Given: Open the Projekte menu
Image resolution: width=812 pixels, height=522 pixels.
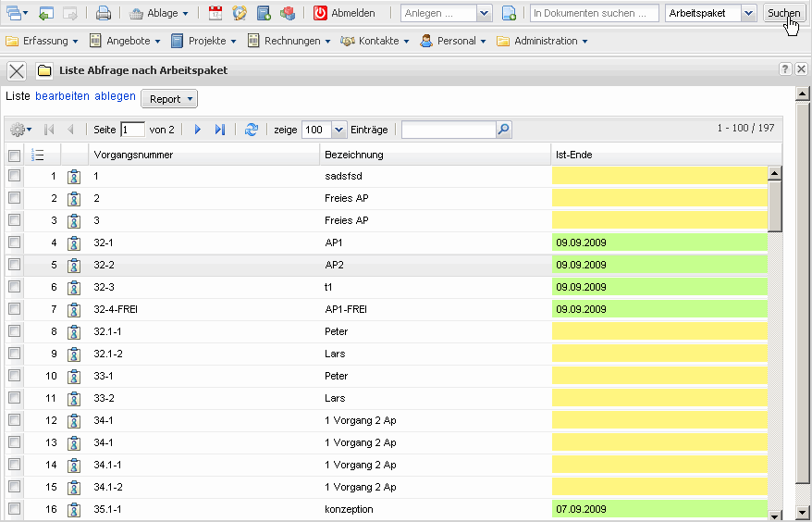Looking at the screenshot, I should (203, 41).
